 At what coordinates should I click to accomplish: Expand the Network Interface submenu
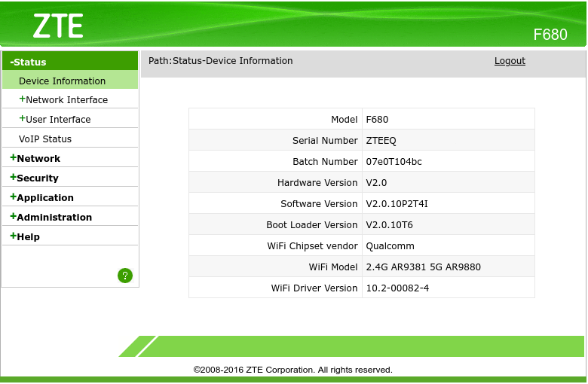(63, 100)
